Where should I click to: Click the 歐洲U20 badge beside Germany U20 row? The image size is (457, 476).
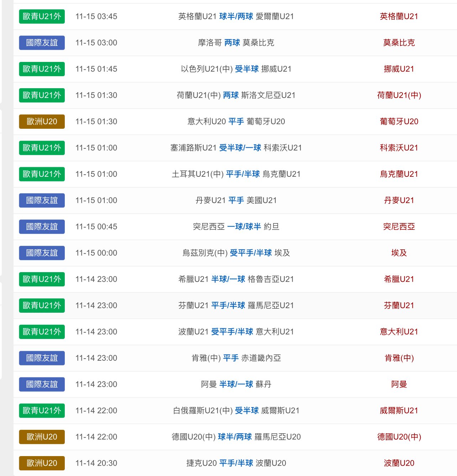point(41,437)
